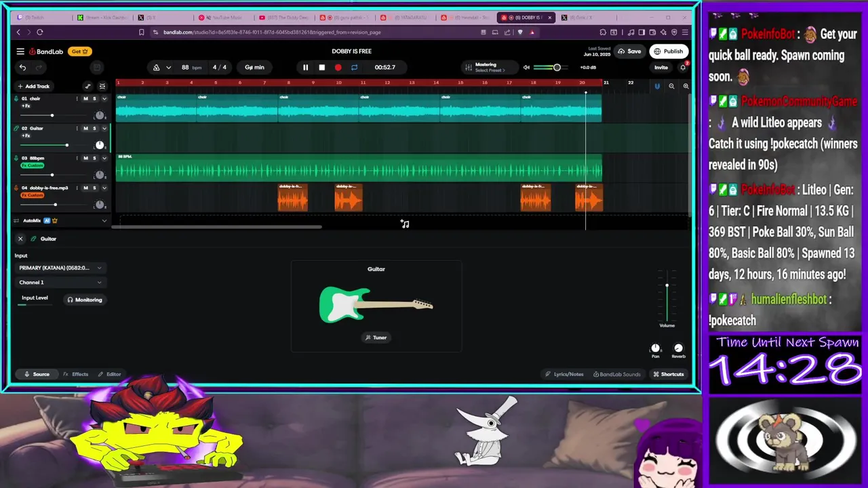Mute the 01 choir track
This screenshot has width=868, height=488.
[x=85, y=99]
